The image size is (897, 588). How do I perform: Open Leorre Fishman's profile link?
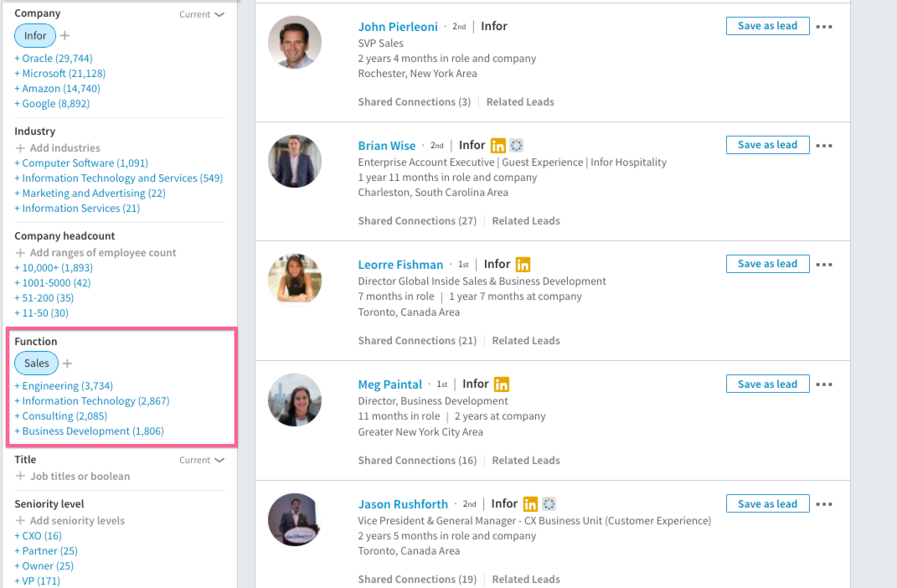coord(400,264)
